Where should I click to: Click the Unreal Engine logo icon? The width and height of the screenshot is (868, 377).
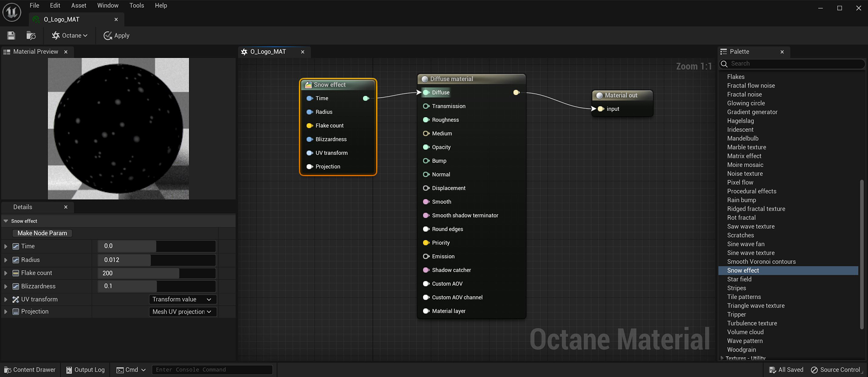click(12, 12)
